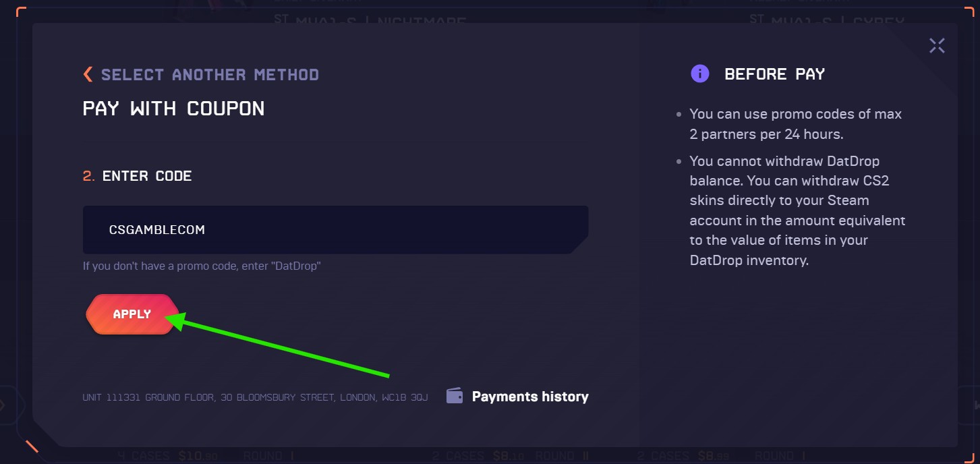980x464 pixels.
Task: Click the orange diagonal marker bottom-left corner
Action: 32,446
